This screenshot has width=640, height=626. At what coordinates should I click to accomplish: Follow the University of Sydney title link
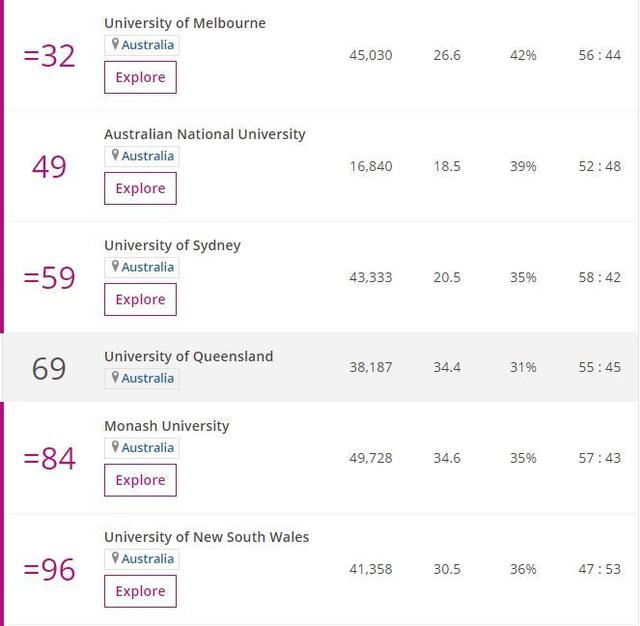172,245
